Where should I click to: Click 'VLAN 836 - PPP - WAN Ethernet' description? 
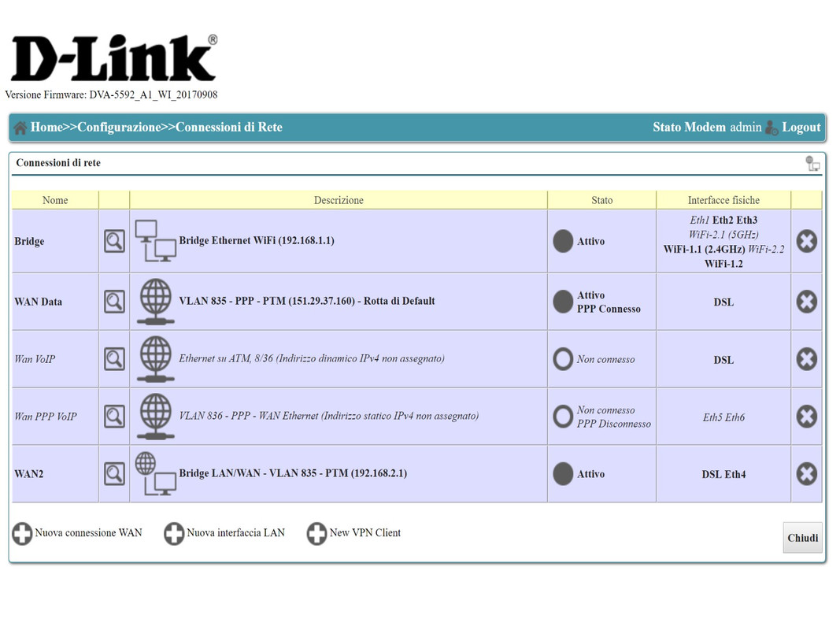click(329, 415)
